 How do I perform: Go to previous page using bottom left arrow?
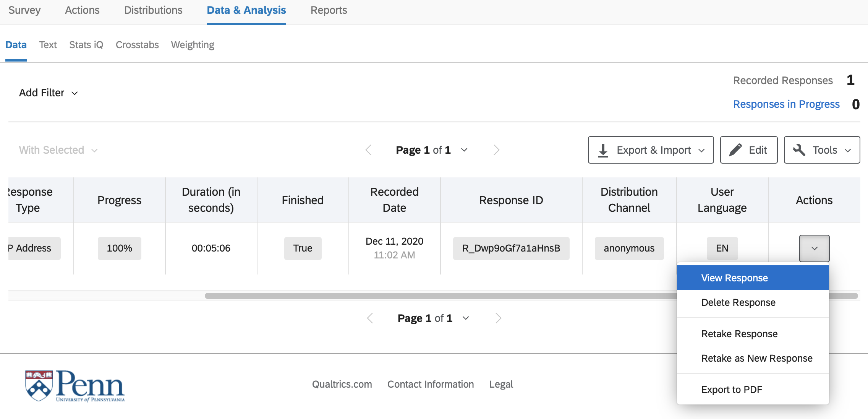coord(370,318)
